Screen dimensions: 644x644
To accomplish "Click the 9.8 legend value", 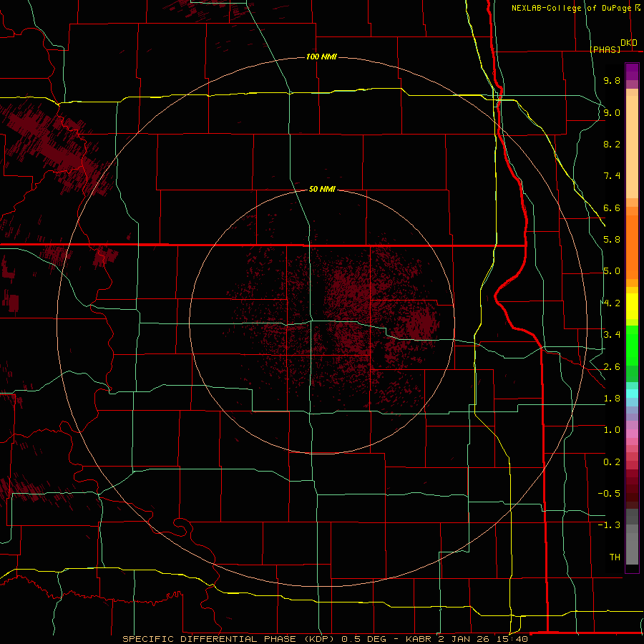I will point(612,80).
